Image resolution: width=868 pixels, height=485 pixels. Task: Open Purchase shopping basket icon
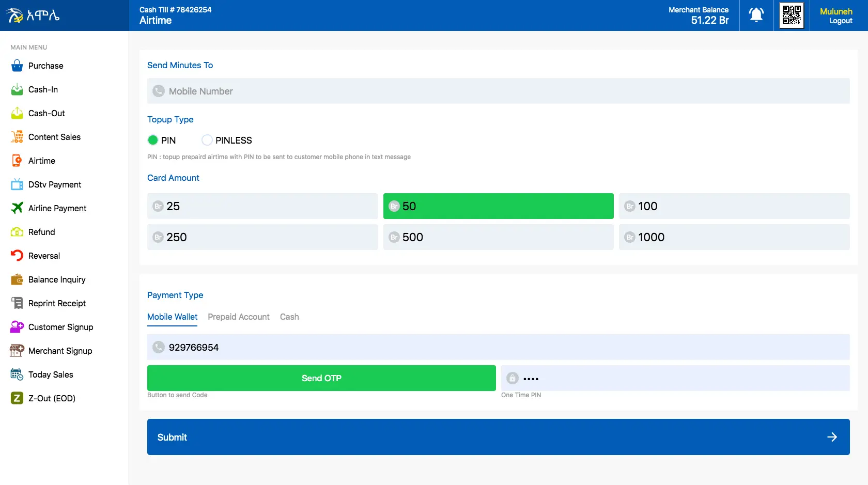click(x=17, y=66)
